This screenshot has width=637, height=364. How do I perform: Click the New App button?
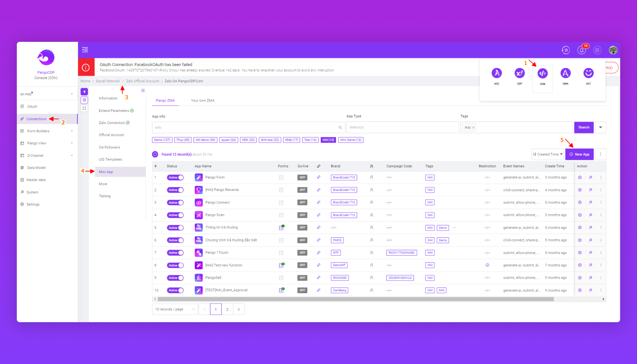pos(579,154)
